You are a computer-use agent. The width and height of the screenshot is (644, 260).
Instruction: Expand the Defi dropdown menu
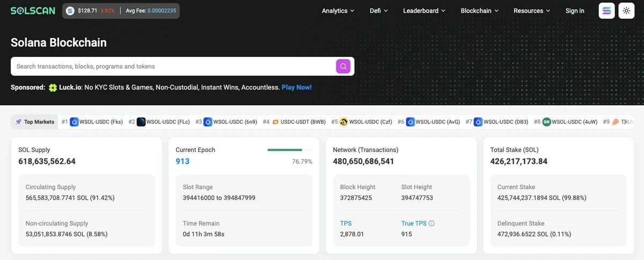(378, 11)
